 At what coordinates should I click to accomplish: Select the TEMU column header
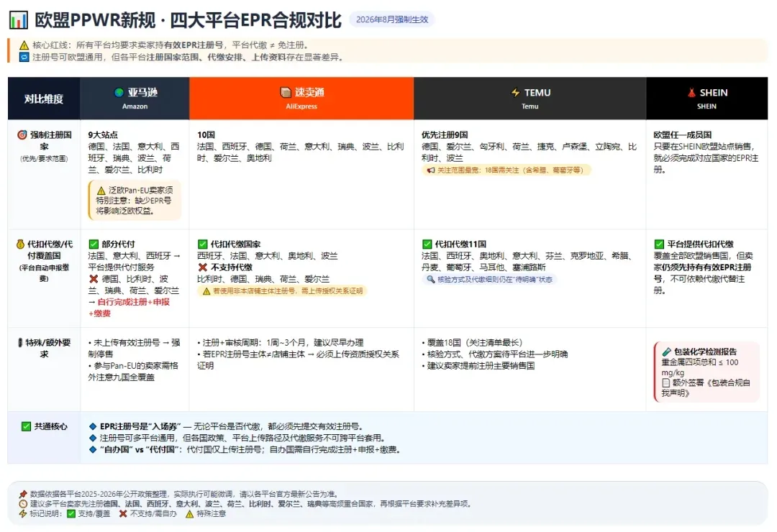(x=530, y=98)
